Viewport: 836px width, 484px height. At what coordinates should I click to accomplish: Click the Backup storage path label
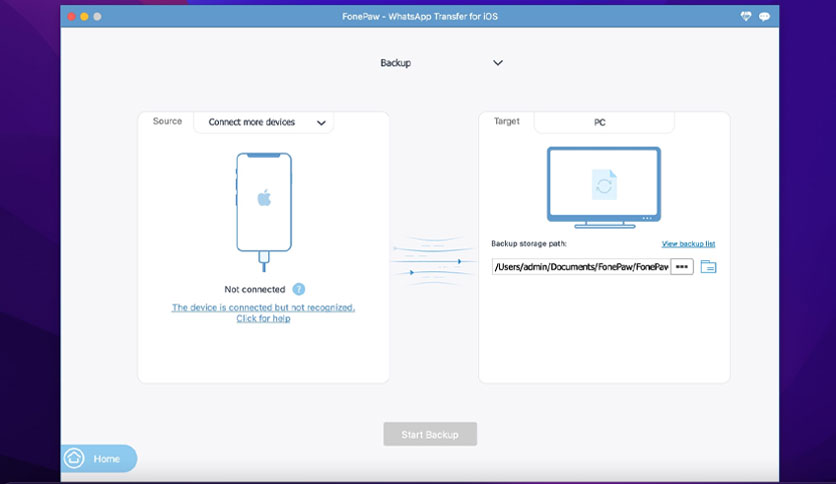pyautogui.click(x=529, y=244)
